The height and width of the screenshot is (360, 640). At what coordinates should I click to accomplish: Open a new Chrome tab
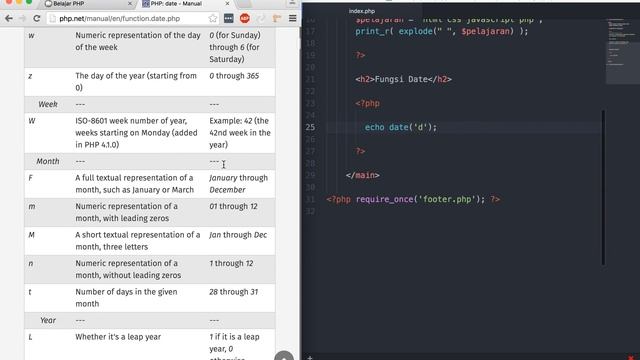tap(244, 4)
